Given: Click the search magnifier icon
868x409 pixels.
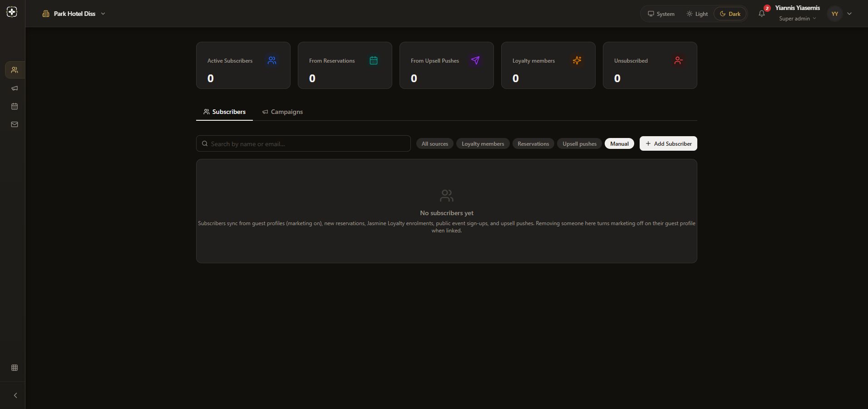Looking at the screenshot, I should coord(205,143).
